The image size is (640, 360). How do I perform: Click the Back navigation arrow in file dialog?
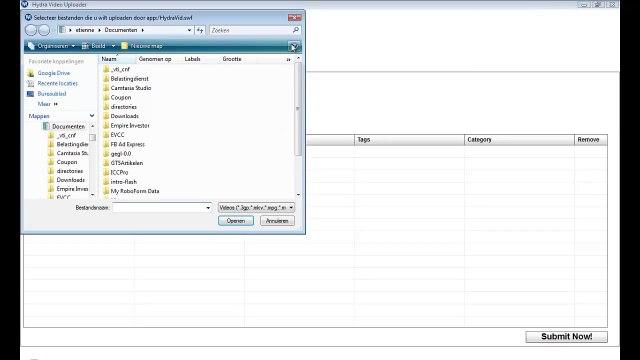click(x=31, y=30)
